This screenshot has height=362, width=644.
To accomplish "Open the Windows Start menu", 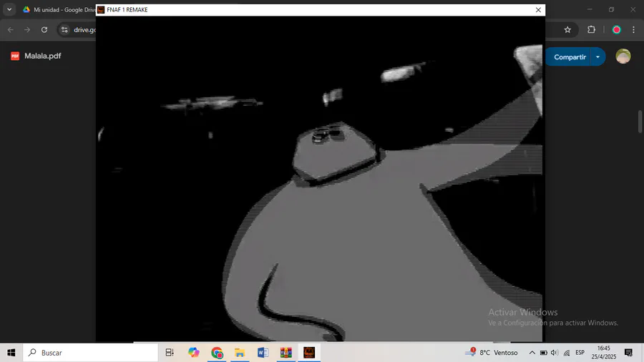I will (11, 353).
